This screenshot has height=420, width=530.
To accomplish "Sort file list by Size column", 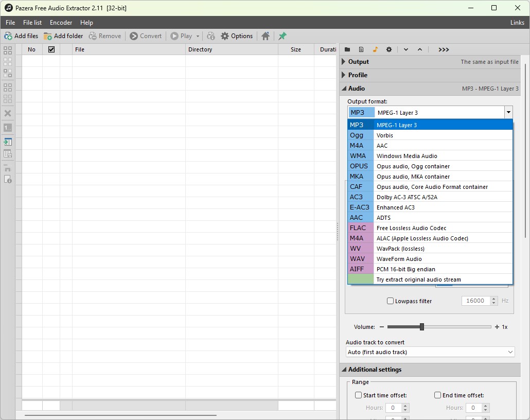I will click(x=296, y=49).
